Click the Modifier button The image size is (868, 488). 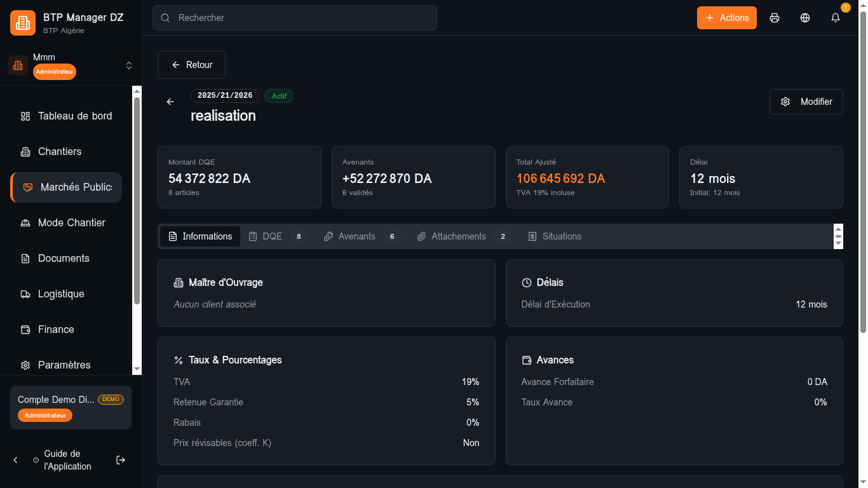[806, 102]
